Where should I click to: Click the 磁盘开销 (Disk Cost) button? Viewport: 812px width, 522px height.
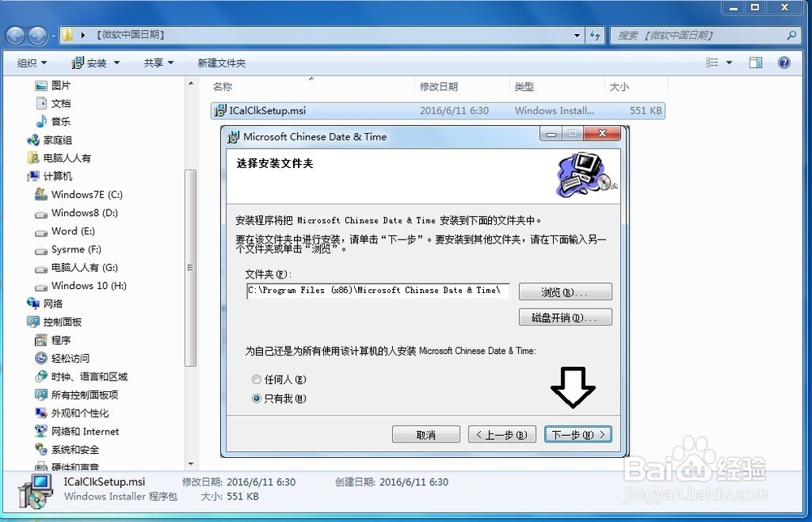565,317
